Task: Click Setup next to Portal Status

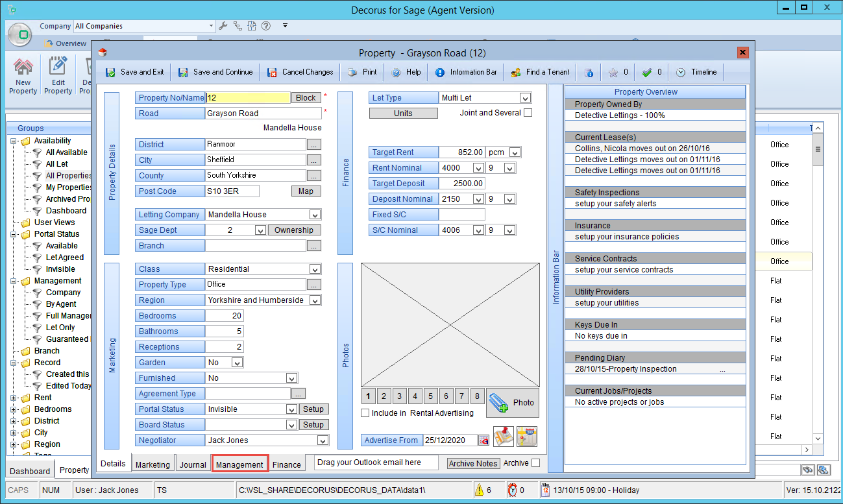Action: (313, 409)
